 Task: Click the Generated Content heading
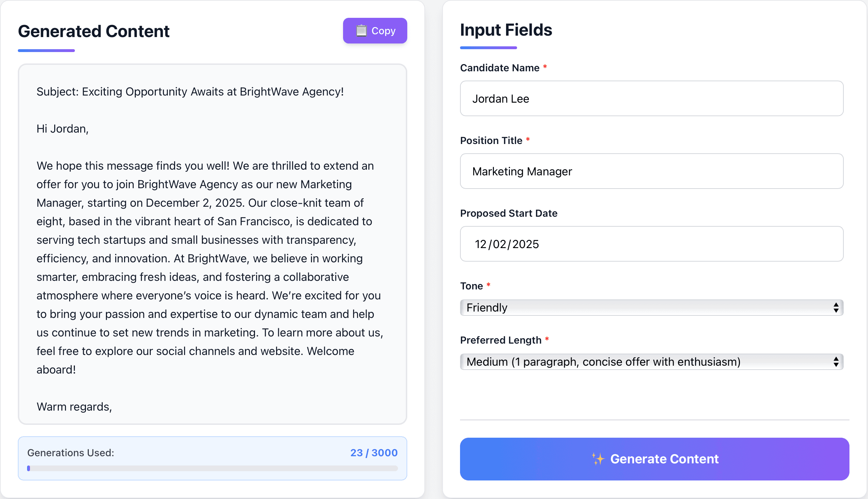pos(94,31)
